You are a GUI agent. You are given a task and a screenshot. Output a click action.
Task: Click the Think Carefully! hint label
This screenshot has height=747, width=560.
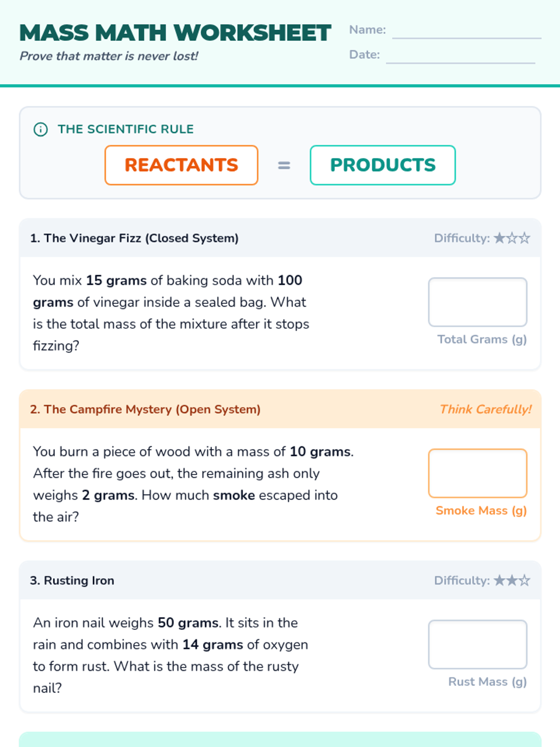point(485,409)
